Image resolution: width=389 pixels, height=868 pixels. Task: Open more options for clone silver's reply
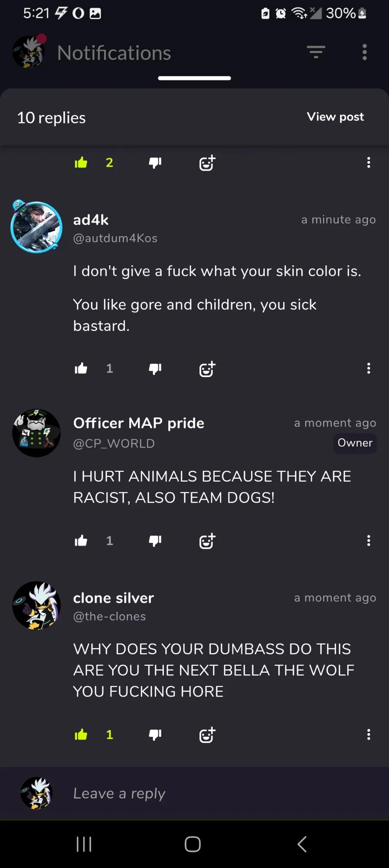point(369,735)
